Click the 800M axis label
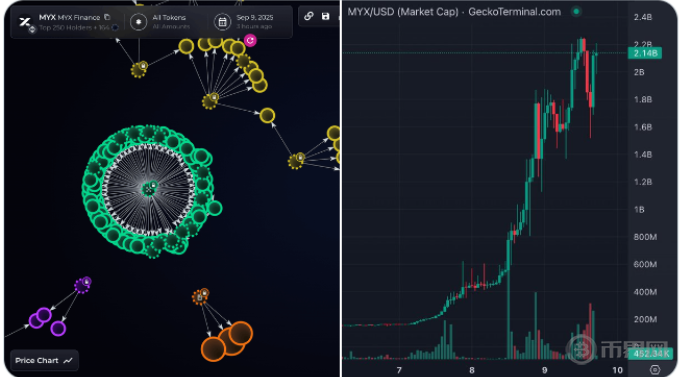The height and width of the screenshot is (377, 679). click(x=645, y=237)
